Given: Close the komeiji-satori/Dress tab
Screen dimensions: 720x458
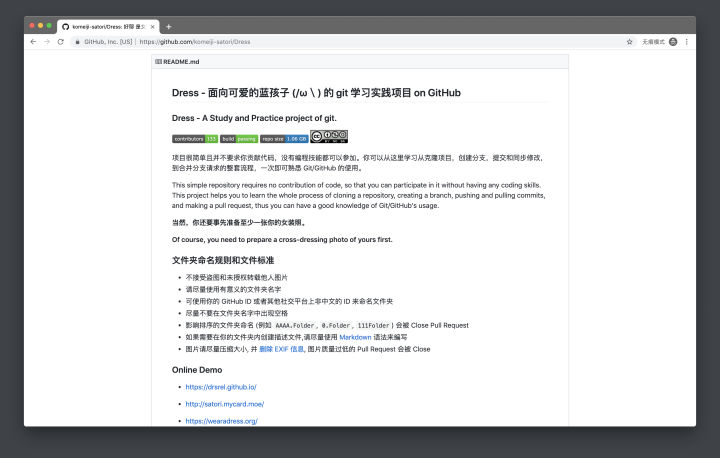Looking at the screenshot, I should click(152, 27).
